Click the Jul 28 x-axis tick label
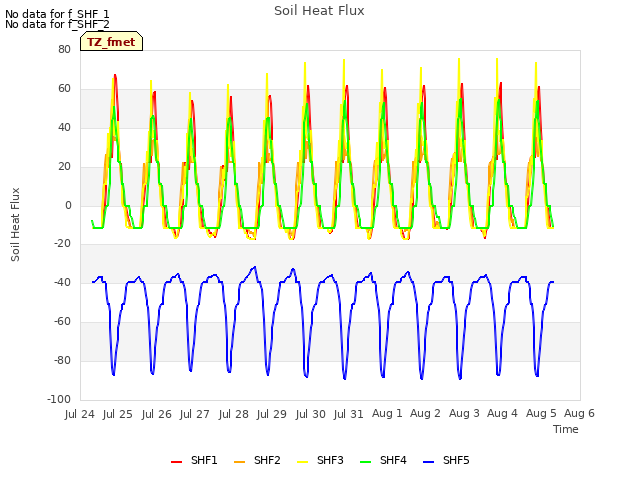The image size is (640, 480). [x=233, y=414]
